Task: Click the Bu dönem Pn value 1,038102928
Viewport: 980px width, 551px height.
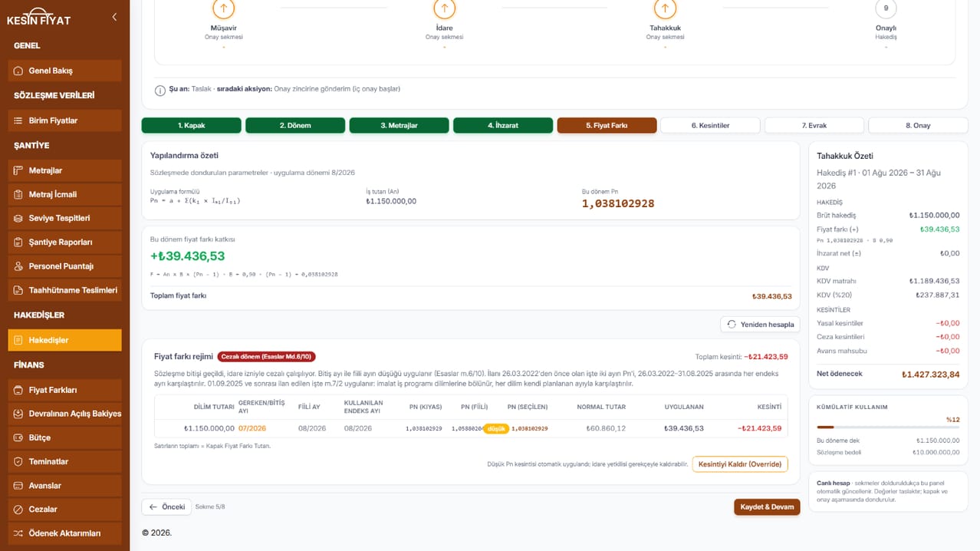Action: click(x=618, y=204)
